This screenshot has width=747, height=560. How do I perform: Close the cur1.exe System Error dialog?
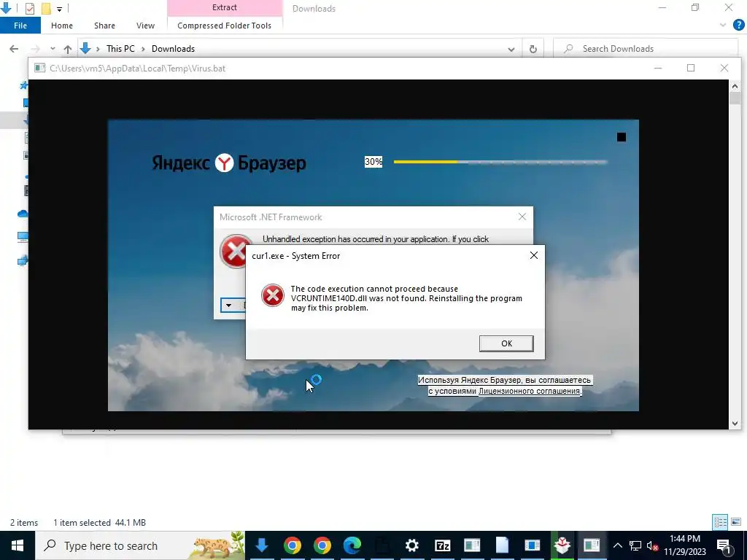(x=533, y=256)
